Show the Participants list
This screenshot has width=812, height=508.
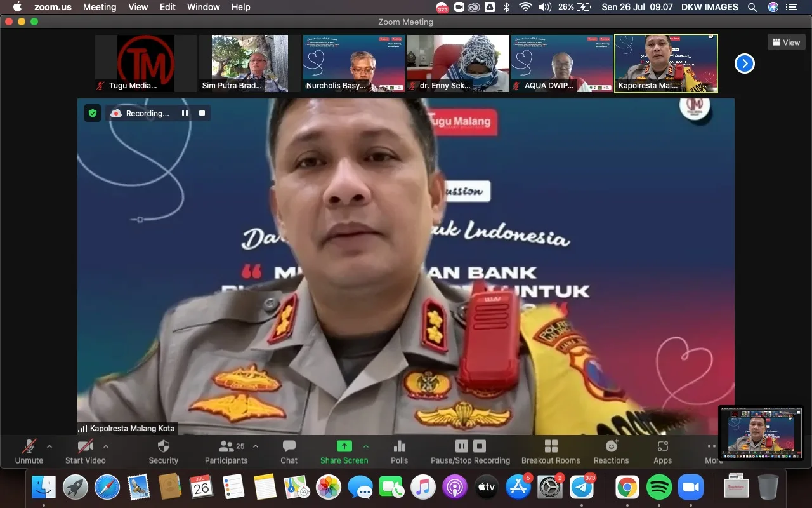click(226, 451)
